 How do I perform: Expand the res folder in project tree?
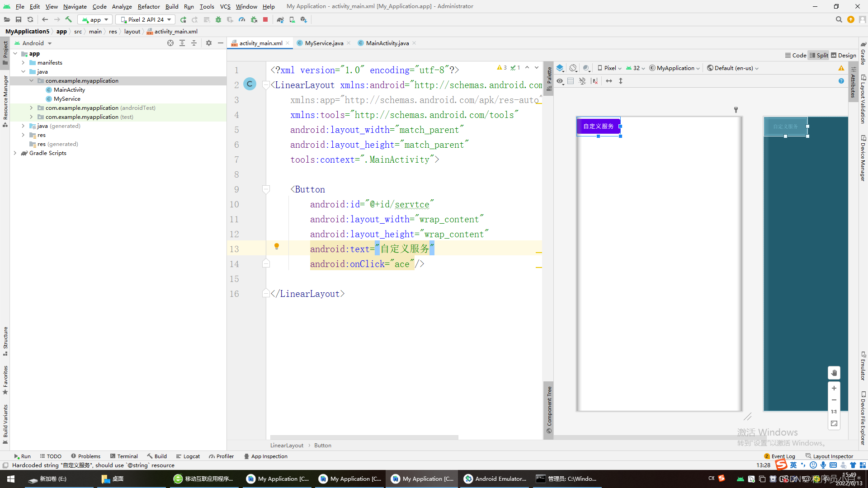pos(24,135)
